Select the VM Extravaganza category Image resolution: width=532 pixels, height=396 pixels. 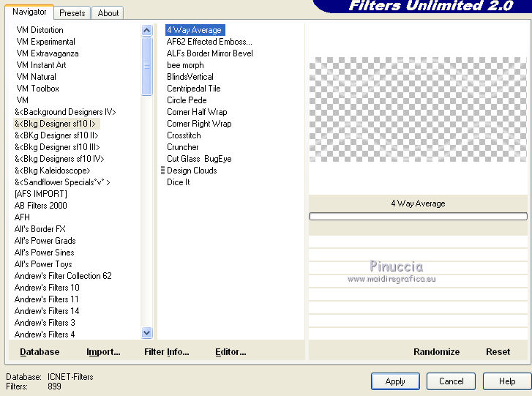click(x=48, y=53)
